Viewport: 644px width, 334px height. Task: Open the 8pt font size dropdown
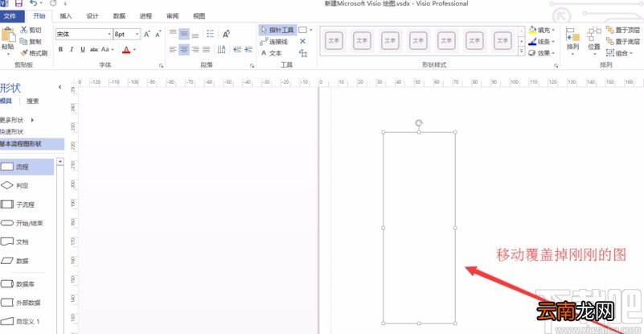(x=137, y=34)
